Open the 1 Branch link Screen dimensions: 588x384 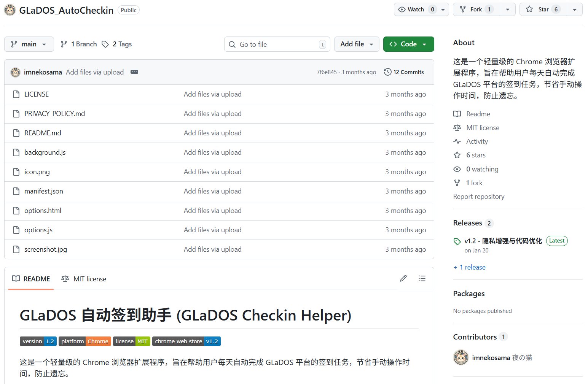[79, 44]
